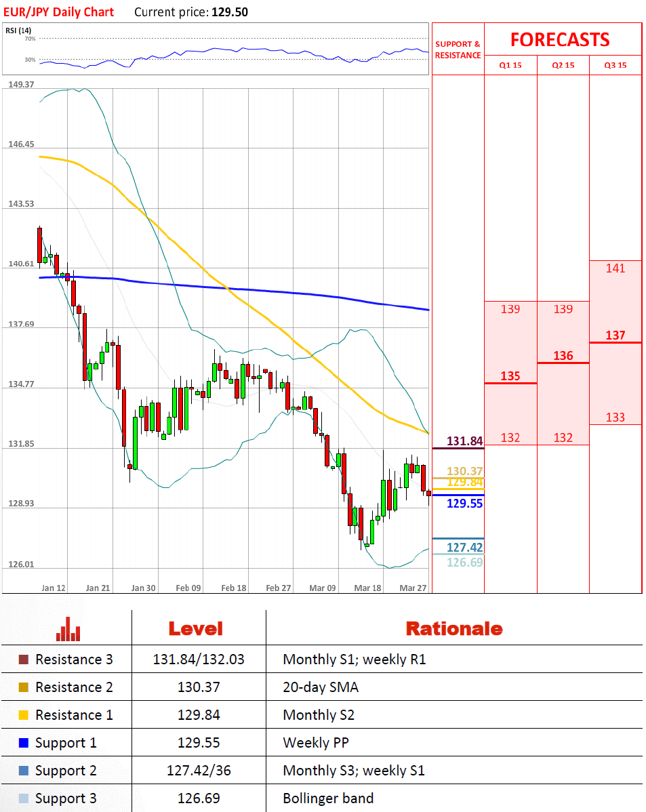Click the rationale Monthly S3; weekly S1
The image size is (646, 812).
pos(354,771)
